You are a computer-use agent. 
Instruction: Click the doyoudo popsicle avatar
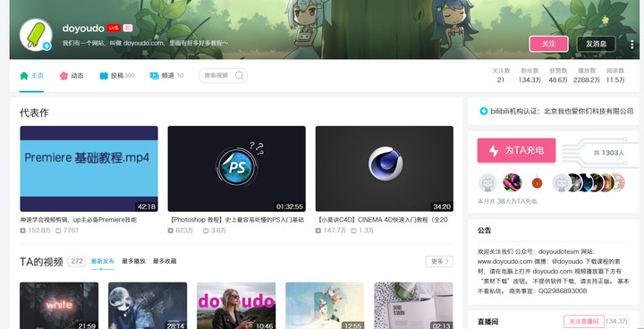[36, 35]
